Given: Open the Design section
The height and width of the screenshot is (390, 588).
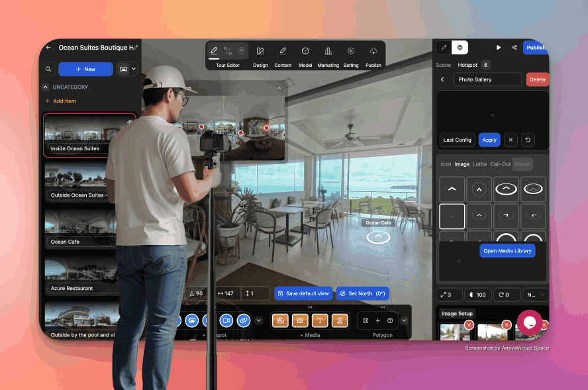Looking at the screenshot, I should pyautogui.click(x=260, y=57).
